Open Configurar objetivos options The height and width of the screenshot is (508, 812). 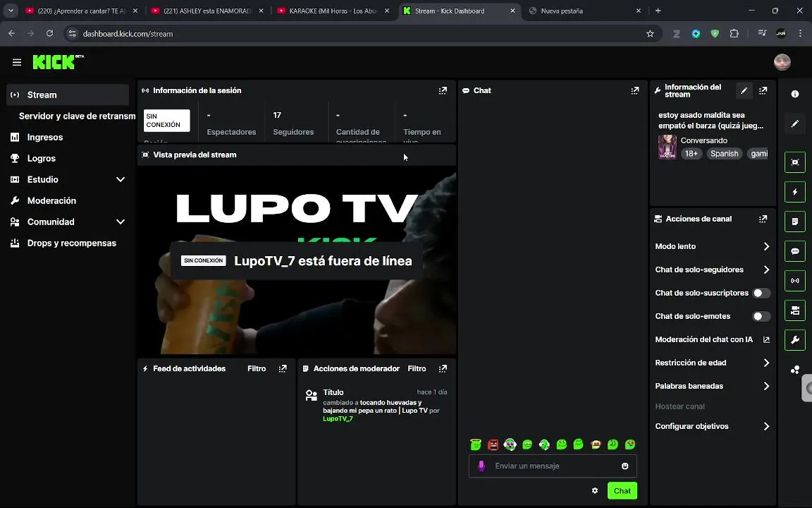pyautogui.click(x=712, y=426)
